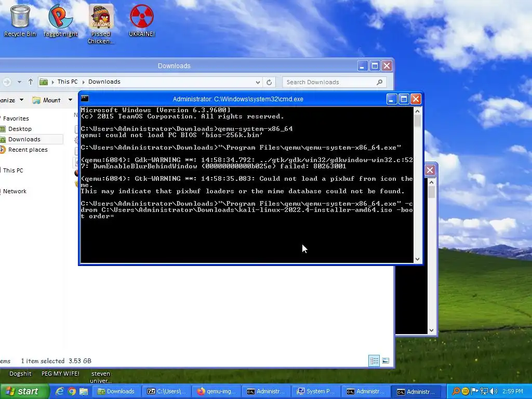Select Downloads in the Favorites sidebar
Screen dimensions: 532x399
(24, 139)
